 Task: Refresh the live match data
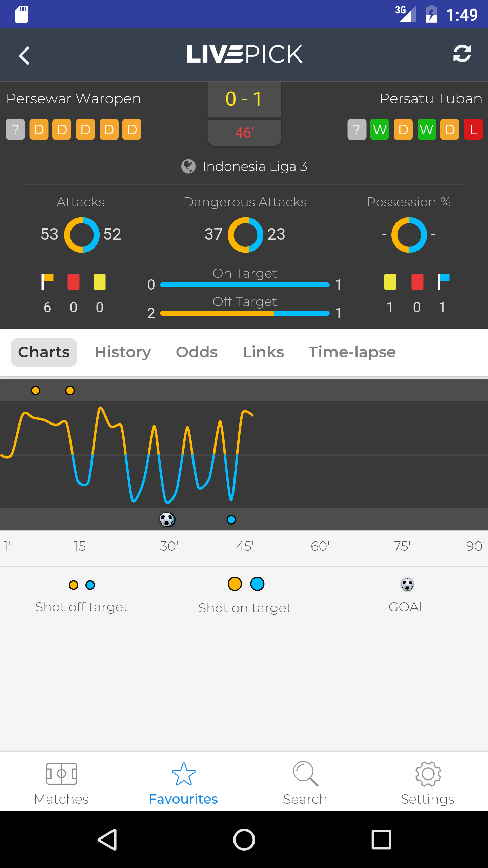[x=462, y=54]
